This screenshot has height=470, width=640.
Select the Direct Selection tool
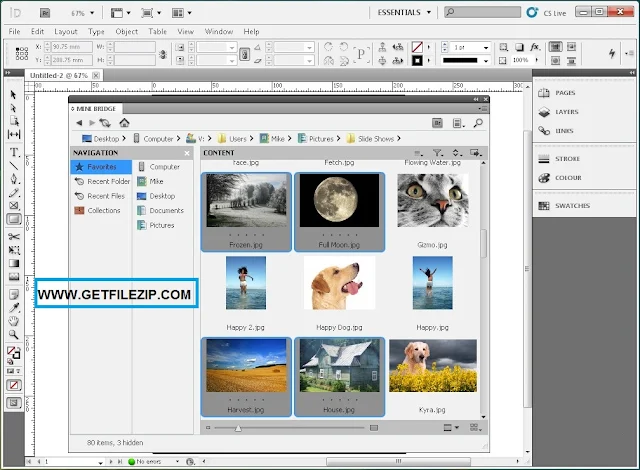coord(13,108)
